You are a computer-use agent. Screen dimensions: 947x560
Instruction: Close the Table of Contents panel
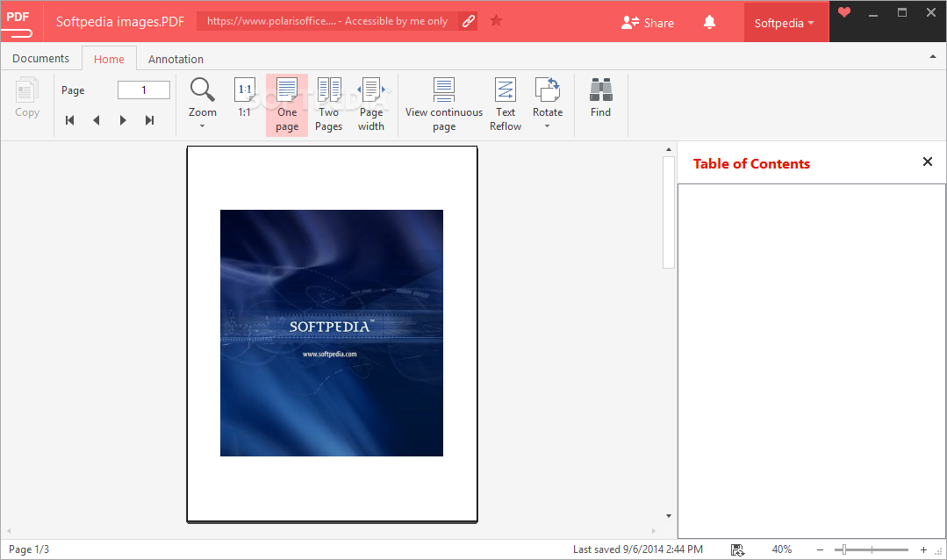[928, 162]
